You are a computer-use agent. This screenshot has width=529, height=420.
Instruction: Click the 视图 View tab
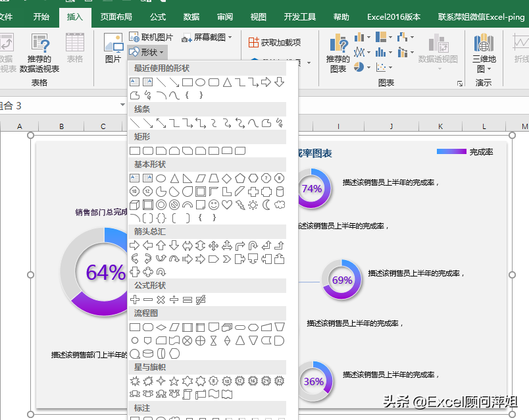[258, 17]
